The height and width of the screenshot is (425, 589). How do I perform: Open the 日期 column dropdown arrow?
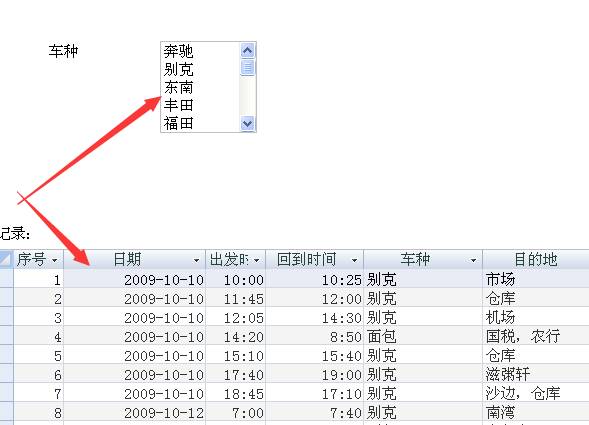click(196, 260)
